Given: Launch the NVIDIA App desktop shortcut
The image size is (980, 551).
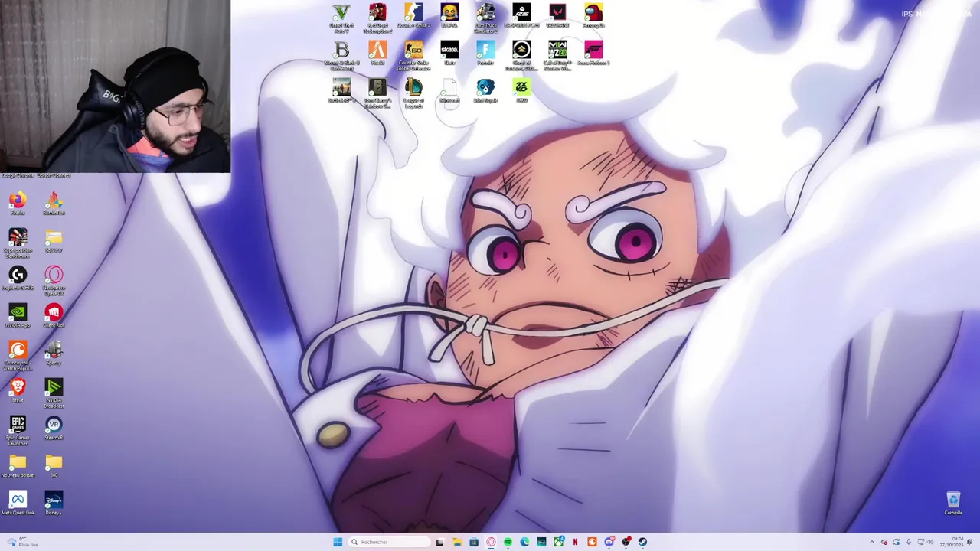Looking at the screenshot, I should click(x=18, y=316).
